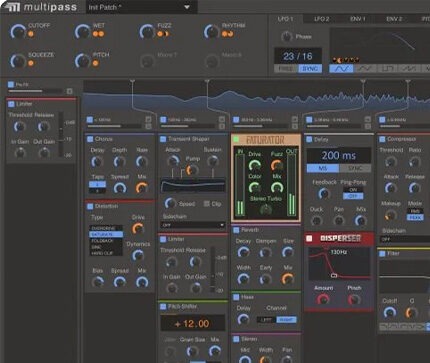Select the Overdrive distortion type
The image size is (430, 363).
[106, 228]
